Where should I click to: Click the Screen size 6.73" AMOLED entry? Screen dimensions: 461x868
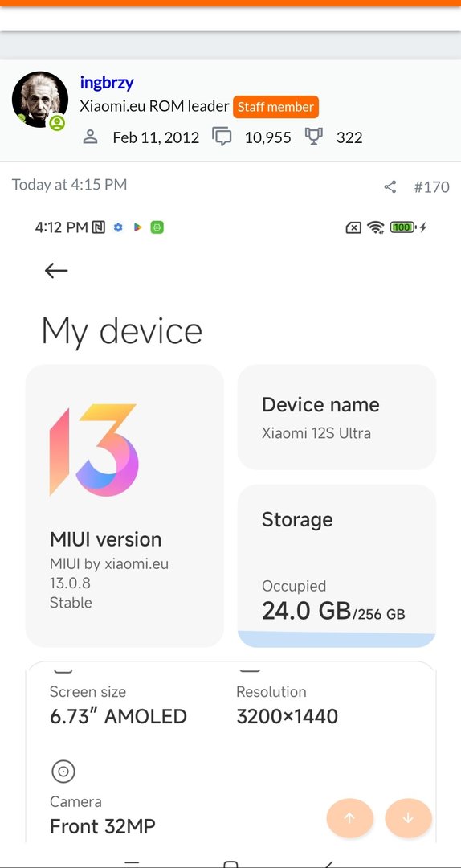[x=118, y=706]
